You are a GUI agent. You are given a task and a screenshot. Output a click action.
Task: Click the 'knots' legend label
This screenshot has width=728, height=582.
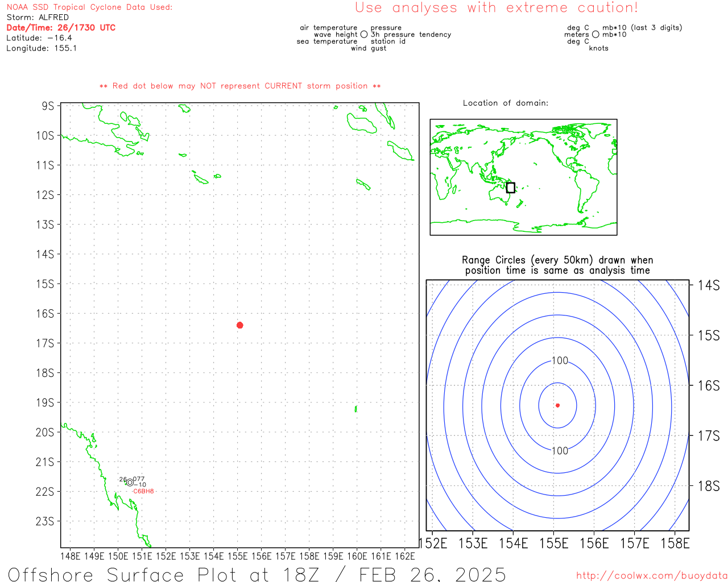tap(599, 48)
